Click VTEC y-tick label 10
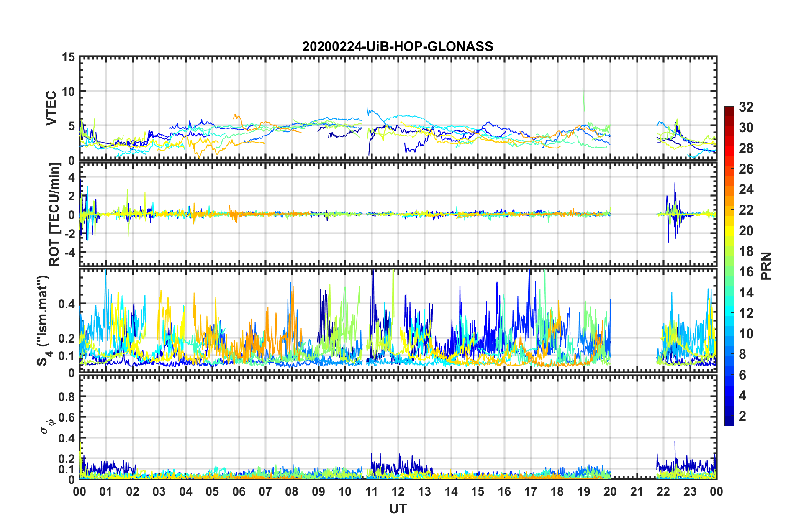Image resolution: width=796 pixels, height=532 pixels. (68, 91)
